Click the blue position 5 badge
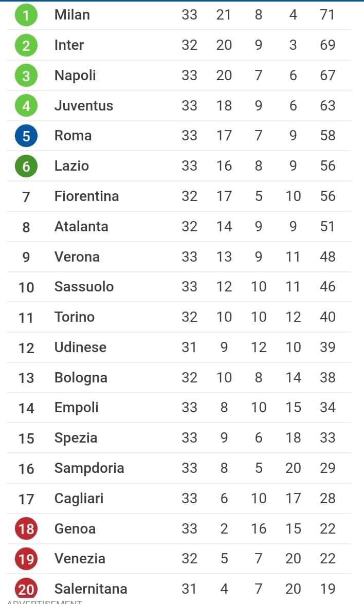364x604 pixels. pos(26,136)
